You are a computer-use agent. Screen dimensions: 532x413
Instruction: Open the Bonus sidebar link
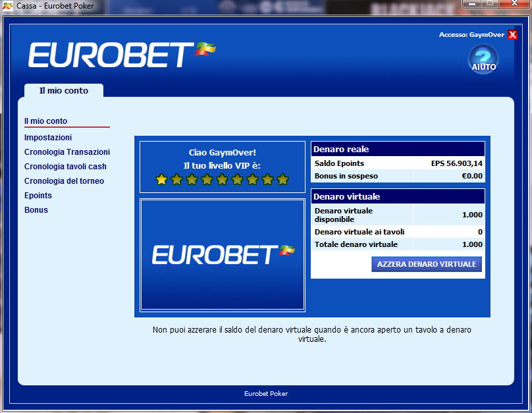(x=36, y=210)
